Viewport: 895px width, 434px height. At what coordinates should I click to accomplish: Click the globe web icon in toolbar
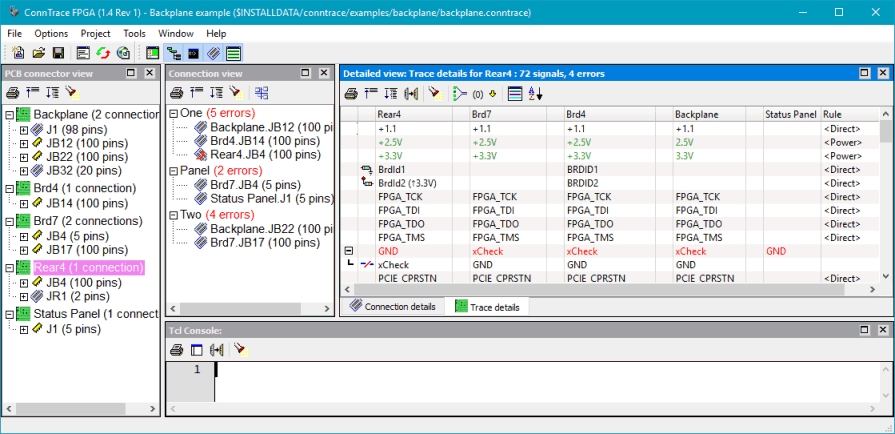[123, 53]
